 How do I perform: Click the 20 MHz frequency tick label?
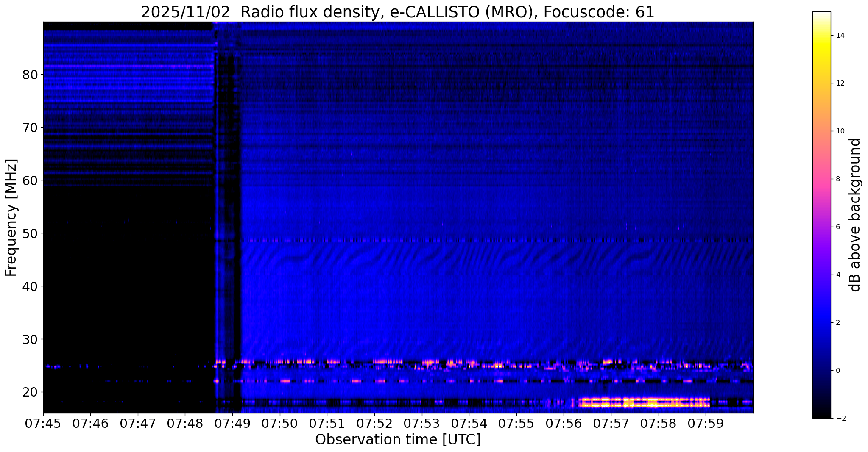pyautogui.click(x=30, y=392)
